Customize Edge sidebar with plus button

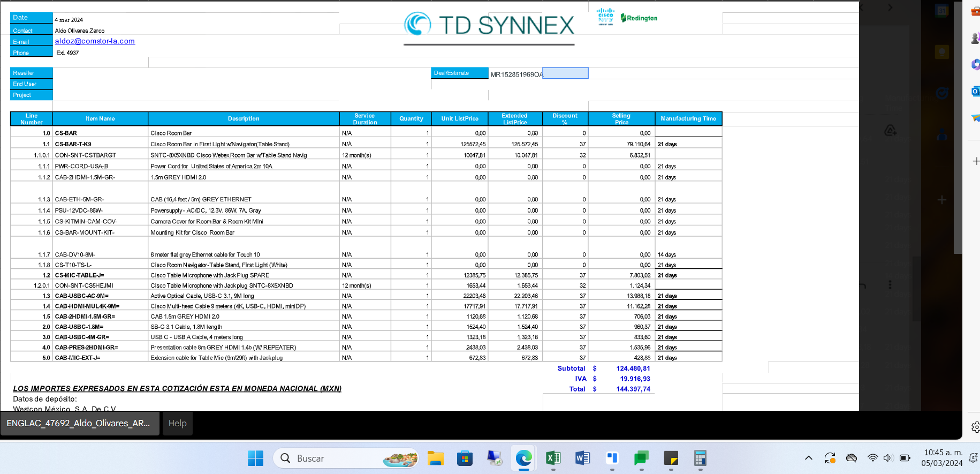point(976,161)
